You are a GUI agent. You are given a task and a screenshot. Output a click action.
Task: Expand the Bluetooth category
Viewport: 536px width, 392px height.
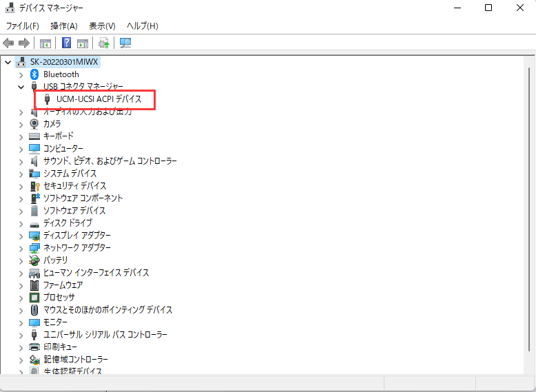tap(21, 74)
